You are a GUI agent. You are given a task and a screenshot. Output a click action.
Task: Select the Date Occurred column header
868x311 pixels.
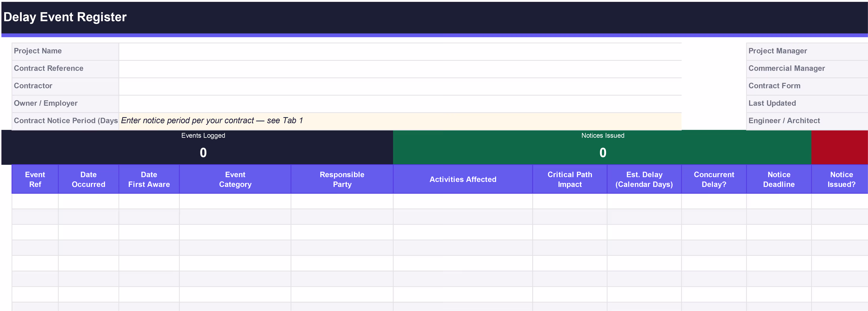coord(89,179)
